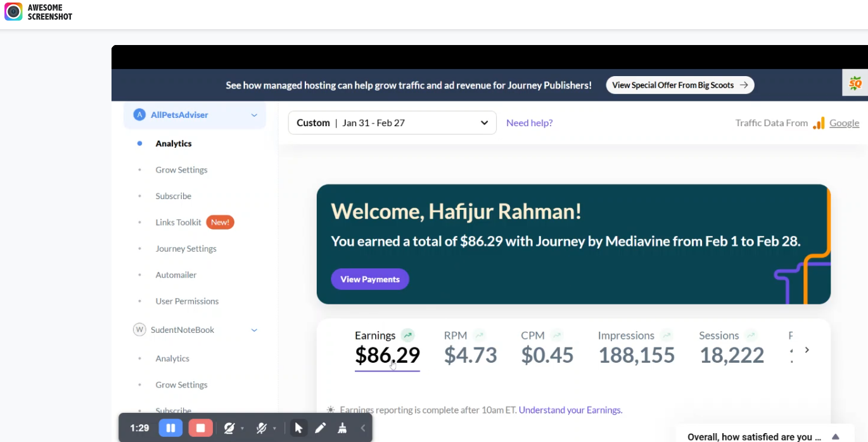Open Grow Settings under AllPetsAdviser
Image resolution: width=868 pixels, height=442 pixels.
[x=181, y=170]
